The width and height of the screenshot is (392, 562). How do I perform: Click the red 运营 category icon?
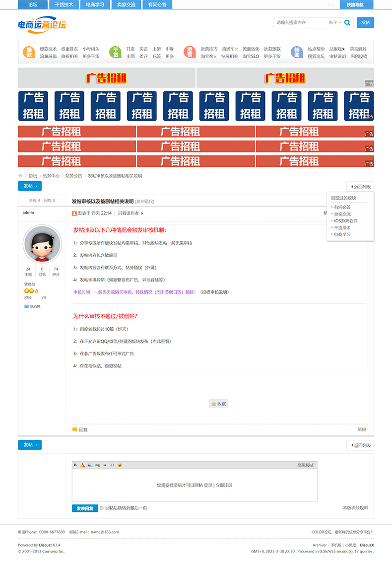pos(190,52)
